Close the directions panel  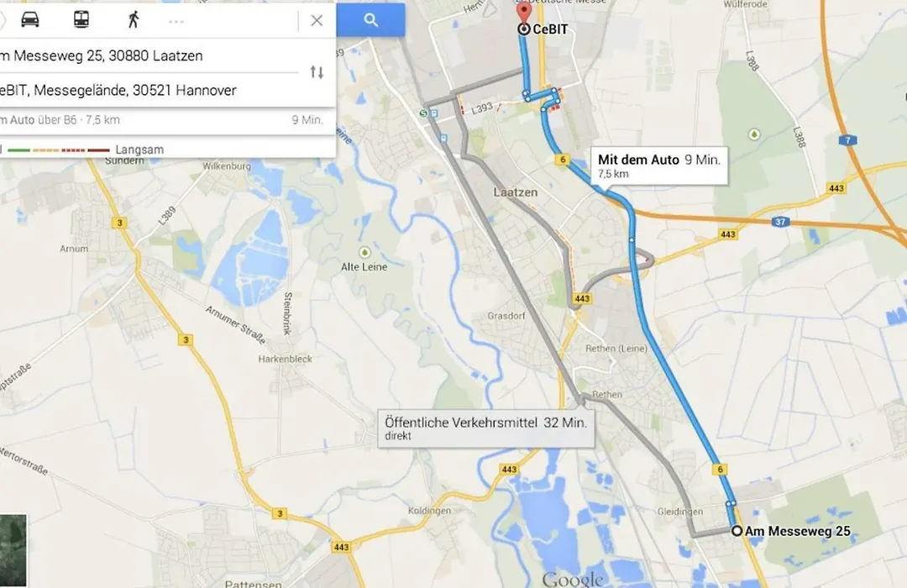coord(317,21)
